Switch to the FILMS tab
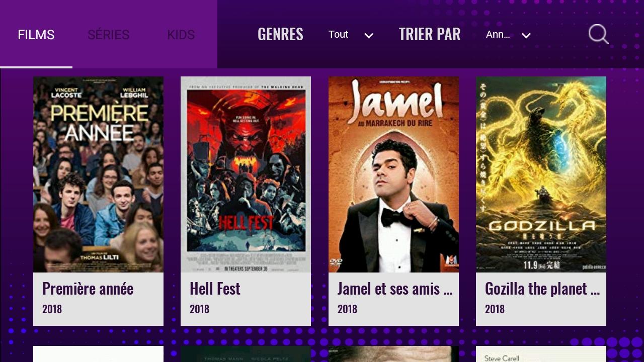The height and width of the screenshot is (362, 644). click(x=36, y=34)
